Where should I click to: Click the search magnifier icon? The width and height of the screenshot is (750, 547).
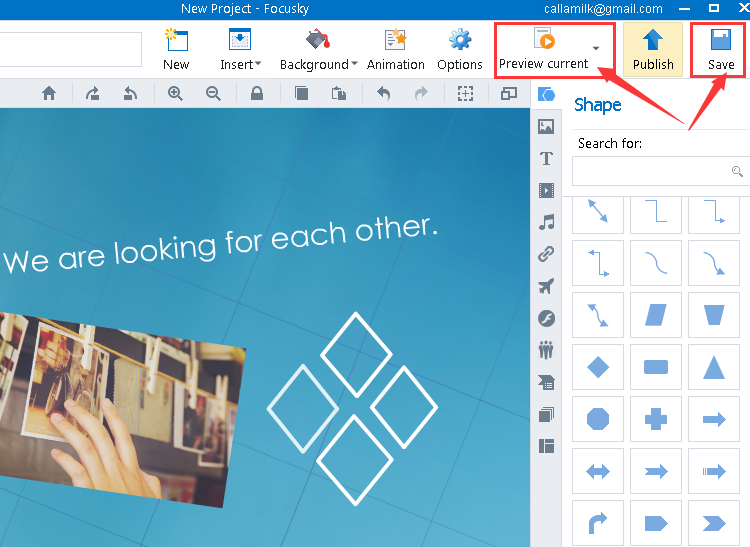pos(737,171)
